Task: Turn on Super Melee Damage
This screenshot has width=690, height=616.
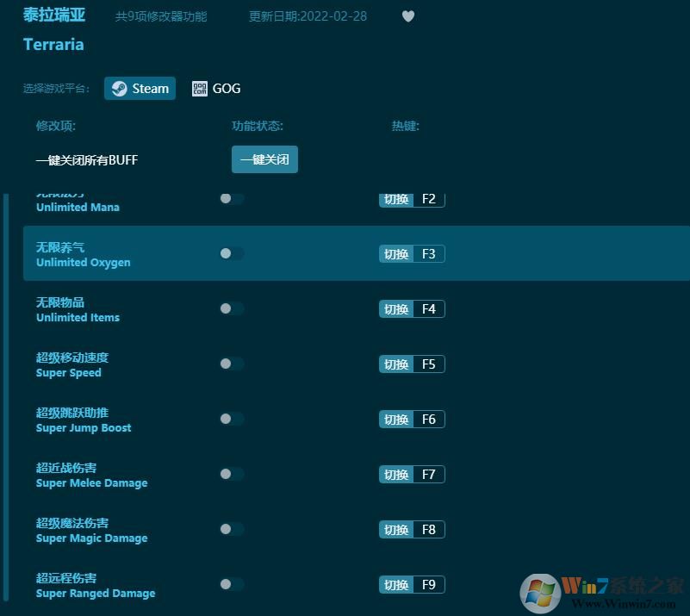Action: click(232, 474)
